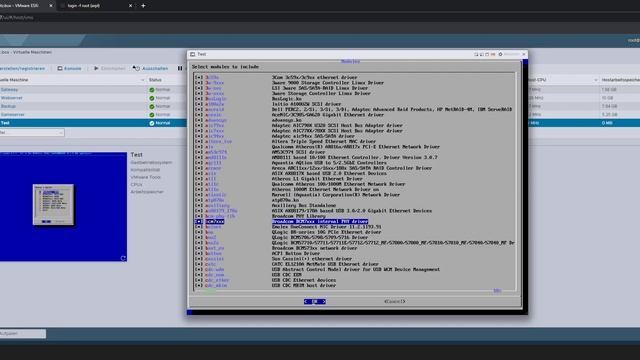Switch to the VMware ESXi browser tab
This screenshot has height=360, width=640.
[x=24, y=6]
